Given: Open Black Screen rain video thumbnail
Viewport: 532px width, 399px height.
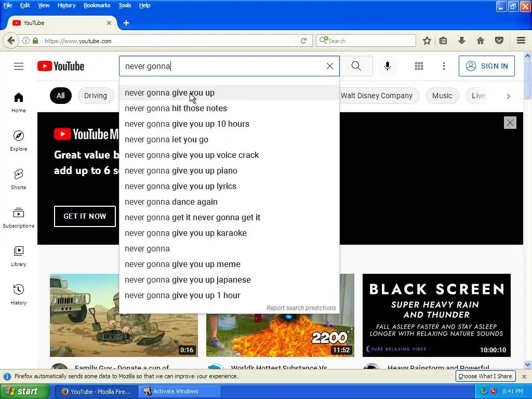Looking at the screenshot, I should [436, 315].
